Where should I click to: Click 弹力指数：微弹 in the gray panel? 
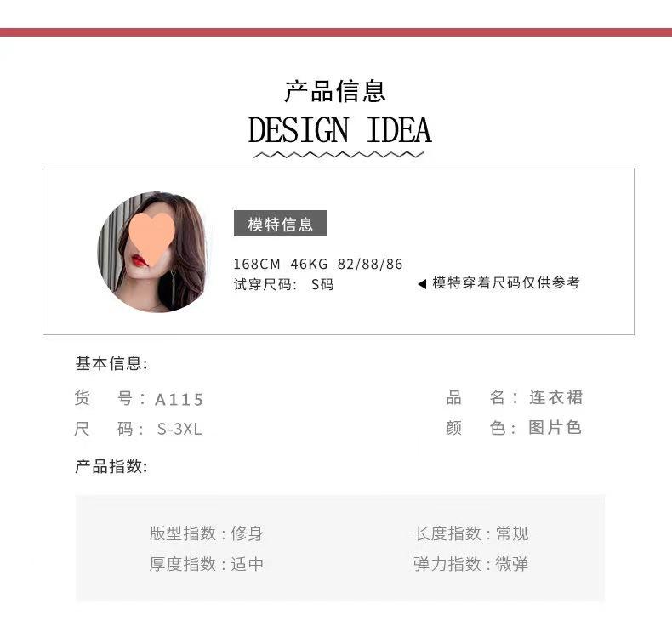coord(471,564)
